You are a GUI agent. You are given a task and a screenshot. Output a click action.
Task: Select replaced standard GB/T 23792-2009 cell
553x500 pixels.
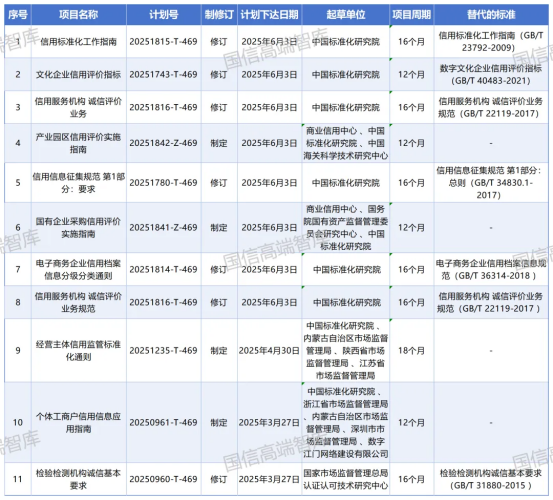coord(491,42)
